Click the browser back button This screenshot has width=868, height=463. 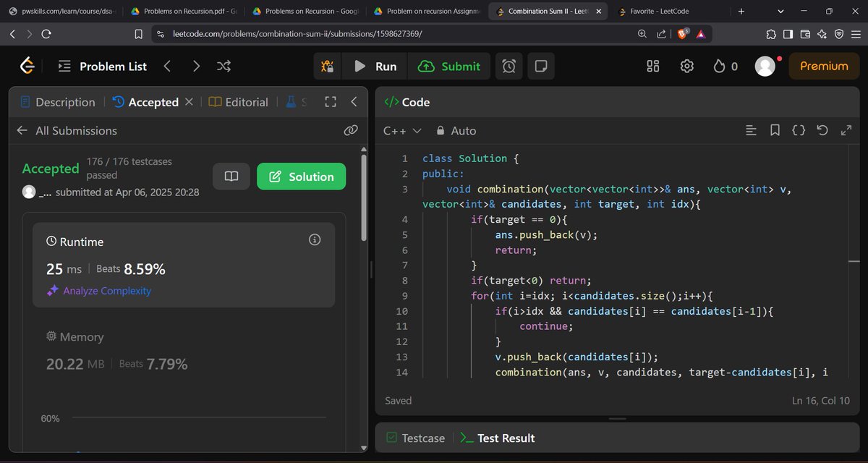(x=13, y=34)
